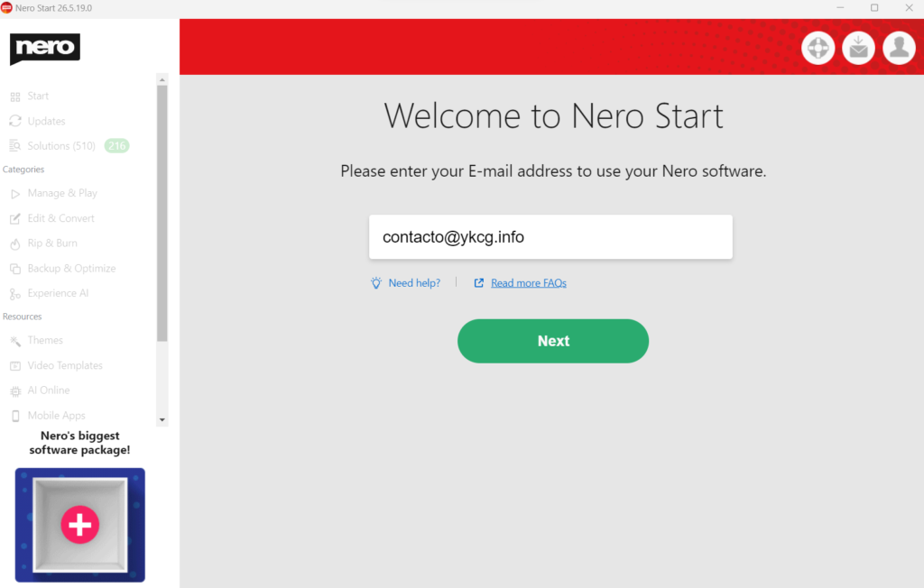The image size is (924, 588).
Task: Select the Start grid icon
Action: point(15,96)
